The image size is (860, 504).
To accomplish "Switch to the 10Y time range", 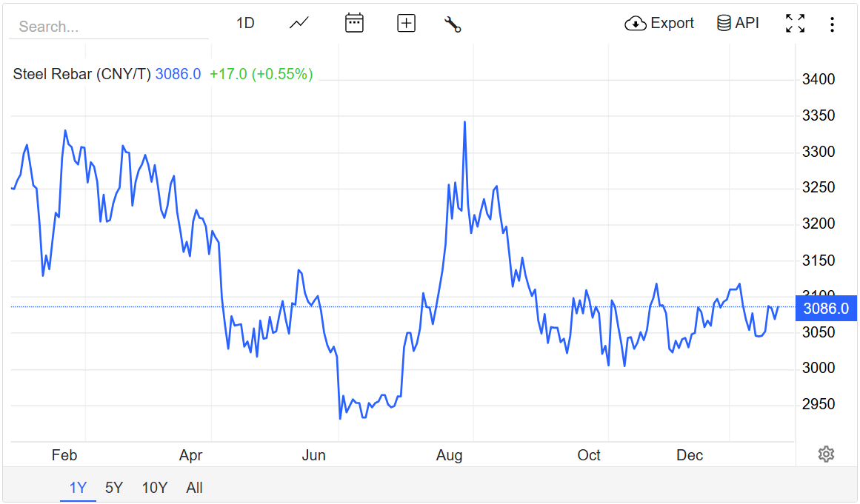I will 155,488.
